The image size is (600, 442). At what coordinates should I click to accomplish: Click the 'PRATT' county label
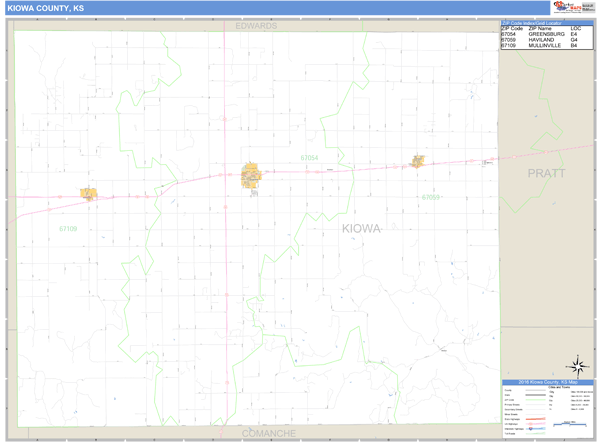point(546,173)
